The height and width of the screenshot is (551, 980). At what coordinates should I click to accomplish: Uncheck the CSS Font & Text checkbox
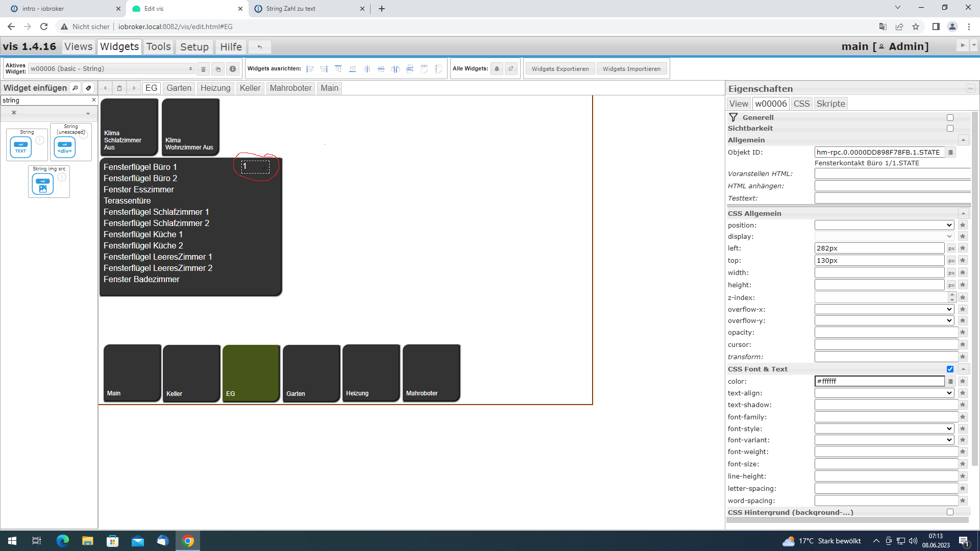[950, 369]
